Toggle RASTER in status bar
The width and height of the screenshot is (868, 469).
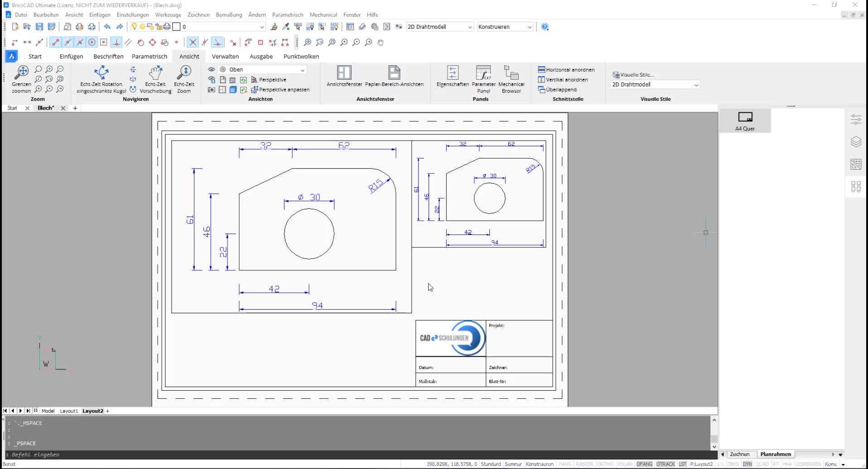[584, 464]
